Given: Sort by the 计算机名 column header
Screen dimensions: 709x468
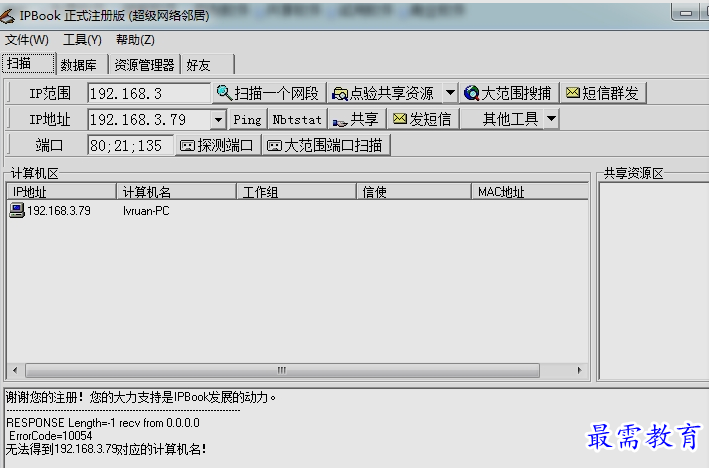Looking at the screenshot, I should (177, 192).
